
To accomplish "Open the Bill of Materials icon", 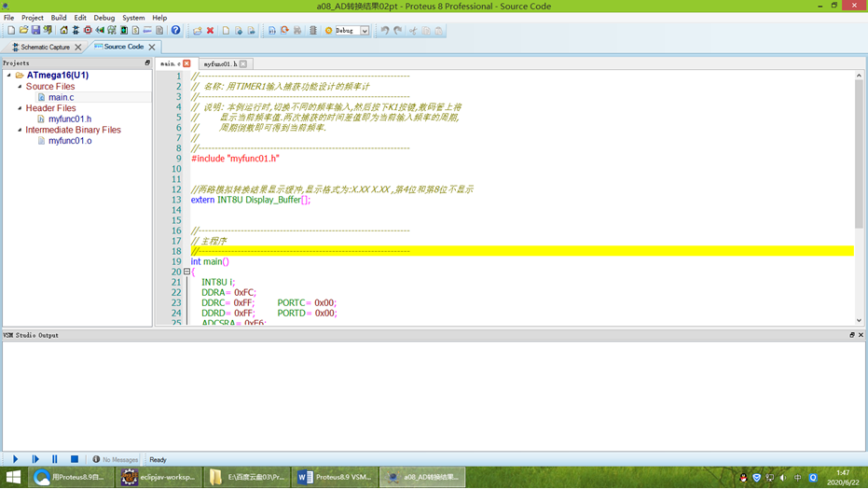I will [135, 31].
